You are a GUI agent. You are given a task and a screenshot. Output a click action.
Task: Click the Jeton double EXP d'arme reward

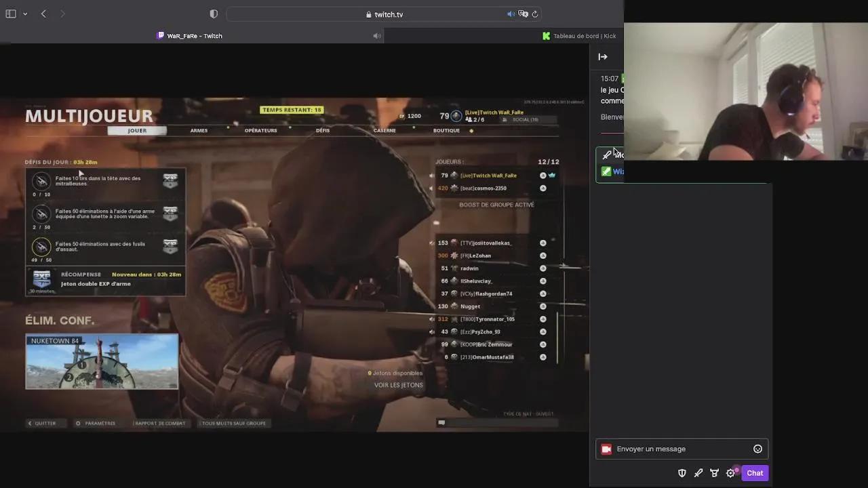coord(105,281)
